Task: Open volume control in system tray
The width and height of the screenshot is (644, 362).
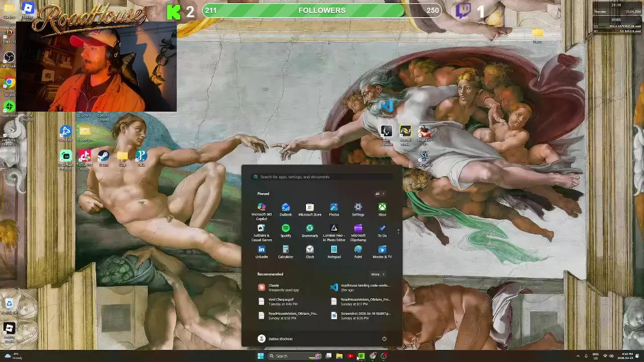Action: click(611, 356)
